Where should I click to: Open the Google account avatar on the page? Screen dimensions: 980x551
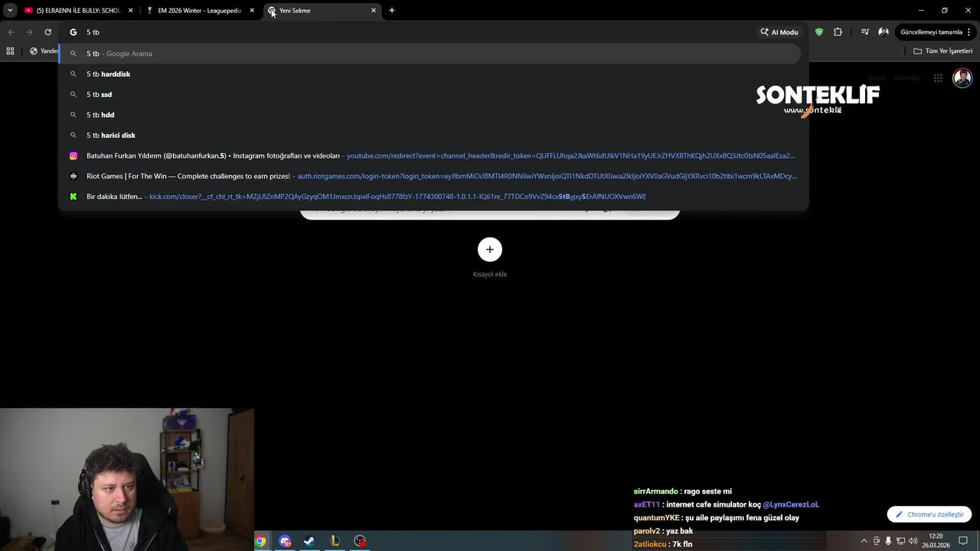point(962,77)
